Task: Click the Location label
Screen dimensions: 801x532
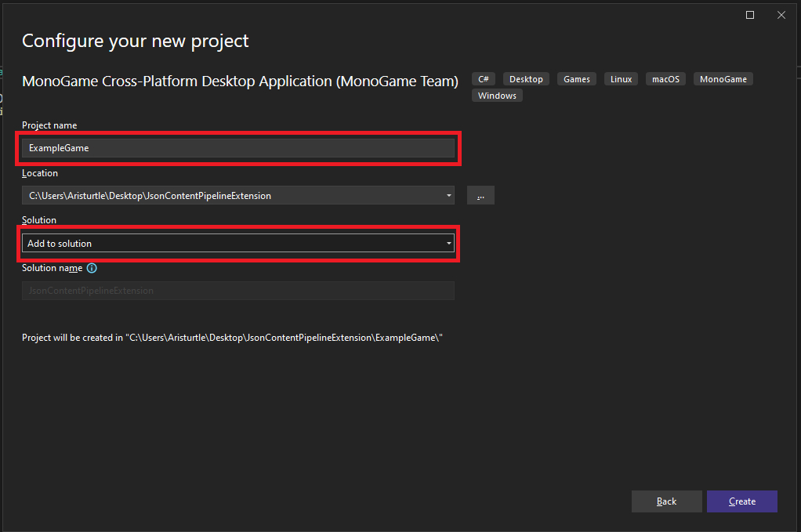Action: [40, 173]
